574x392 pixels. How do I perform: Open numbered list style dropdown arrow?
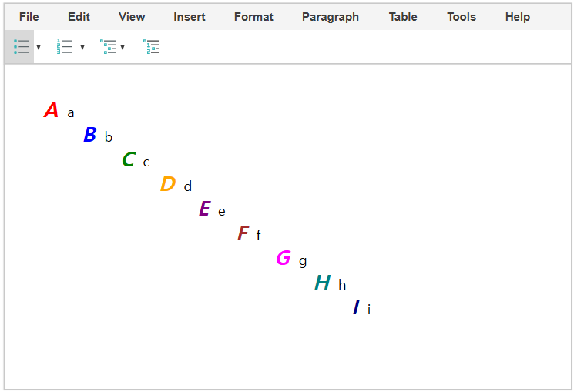pyautogui.click(x=82, y=47)
